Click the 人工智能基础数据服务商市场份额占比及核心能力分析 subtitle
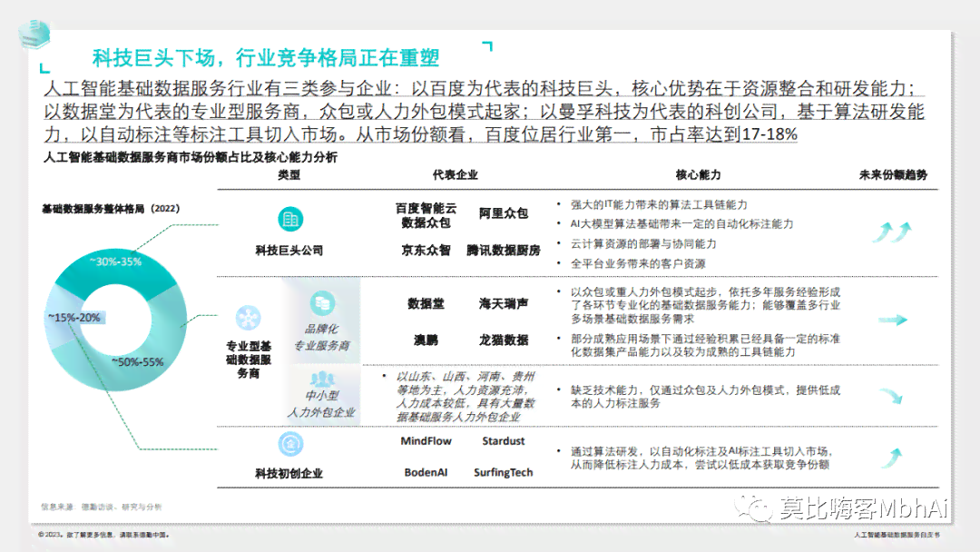Screen dimensions: 980x552 [191, 157]
